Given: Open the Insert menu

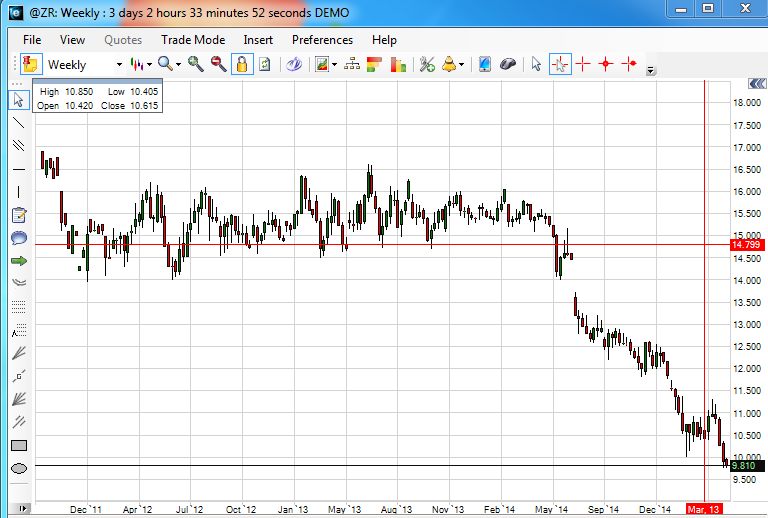Looking at the screenshot, I should 259,40.
